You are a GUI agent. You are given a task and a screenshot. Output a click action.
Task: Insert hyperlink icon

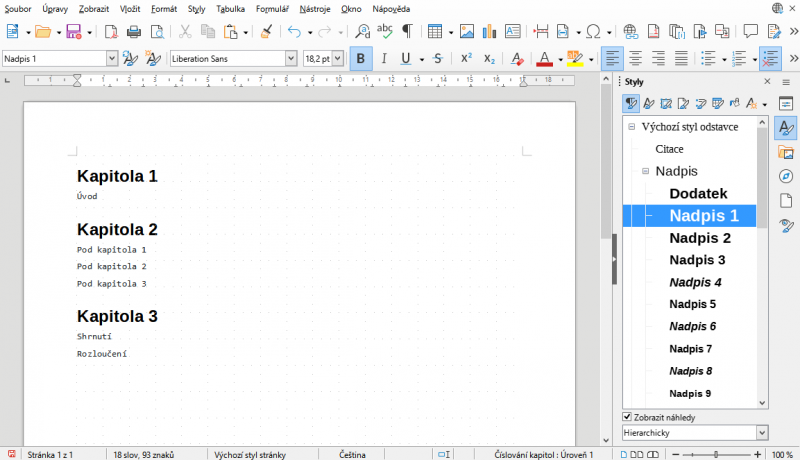(x=630, y=32)
